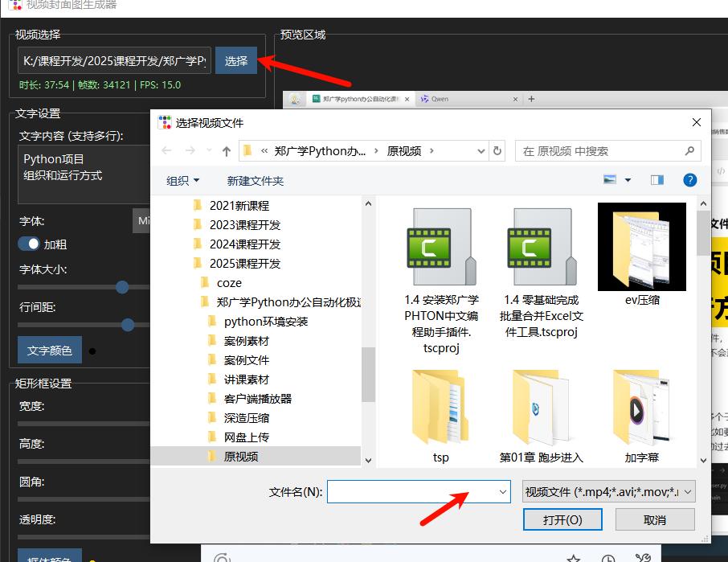Toggle the preview pane icon
The width and height of the screenshot is (728, 562).
click(657, 180)
